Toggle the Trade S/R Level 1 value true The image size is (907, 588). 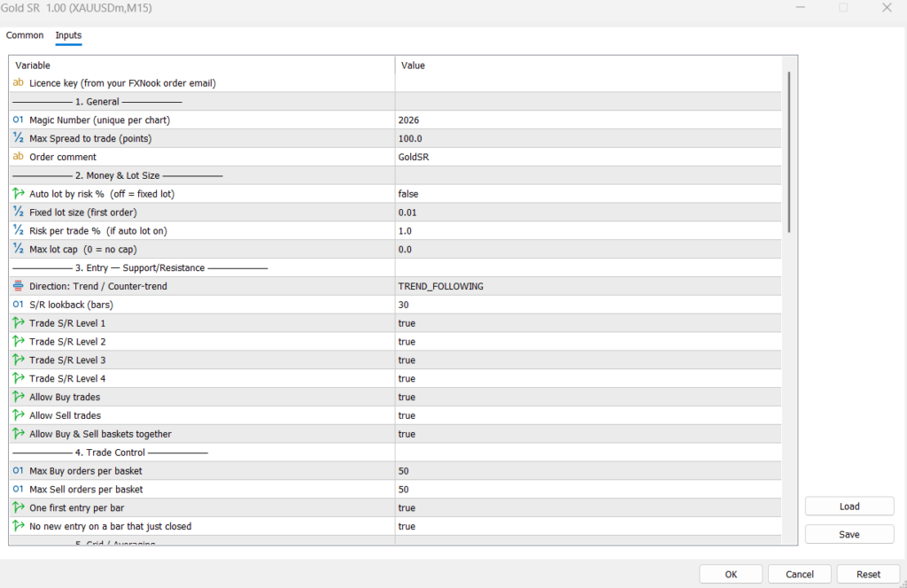588,323
